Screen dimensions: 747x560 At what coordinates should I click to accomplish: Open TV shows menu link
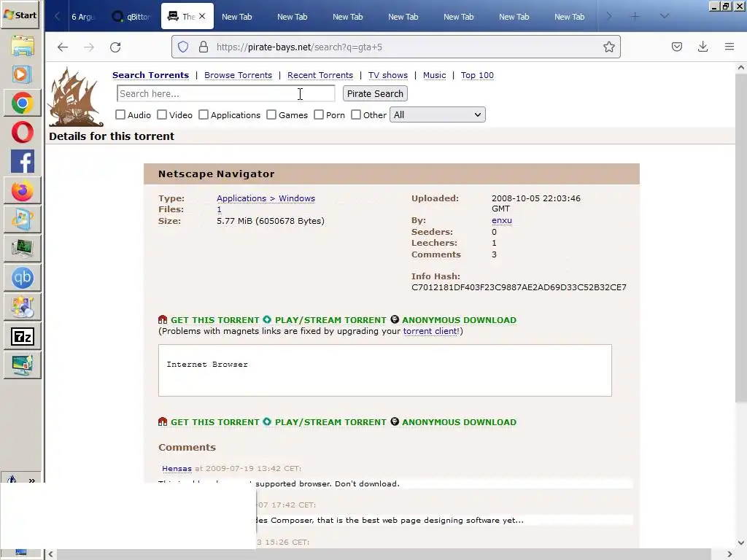388,75
